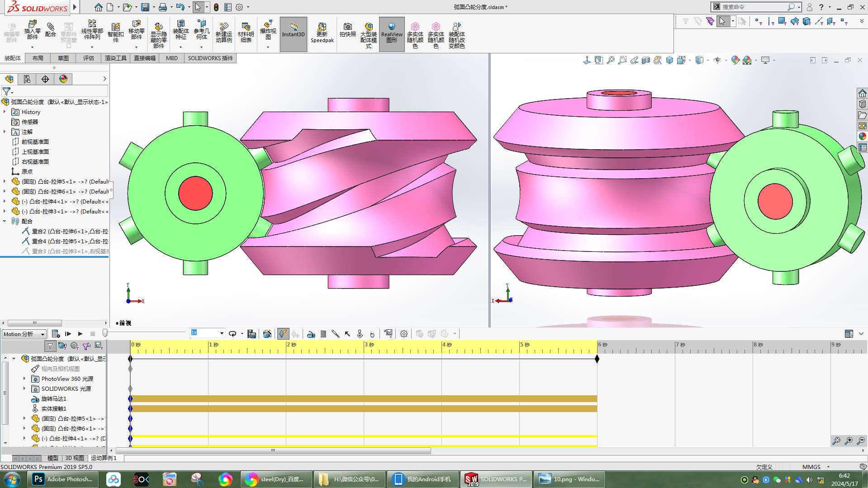Open the DisplayManager color-wheel tab
868x488 pixels.
tap(63, 79)
